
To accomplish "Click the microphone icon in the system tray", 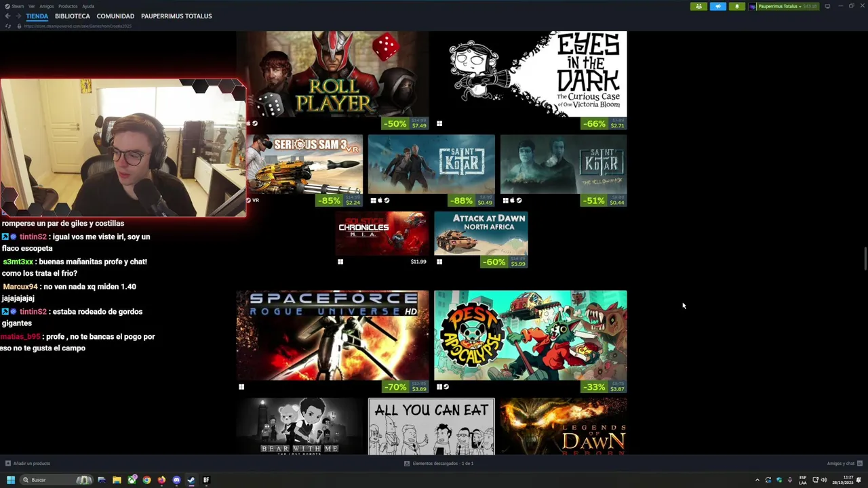I will coord(789,480).
